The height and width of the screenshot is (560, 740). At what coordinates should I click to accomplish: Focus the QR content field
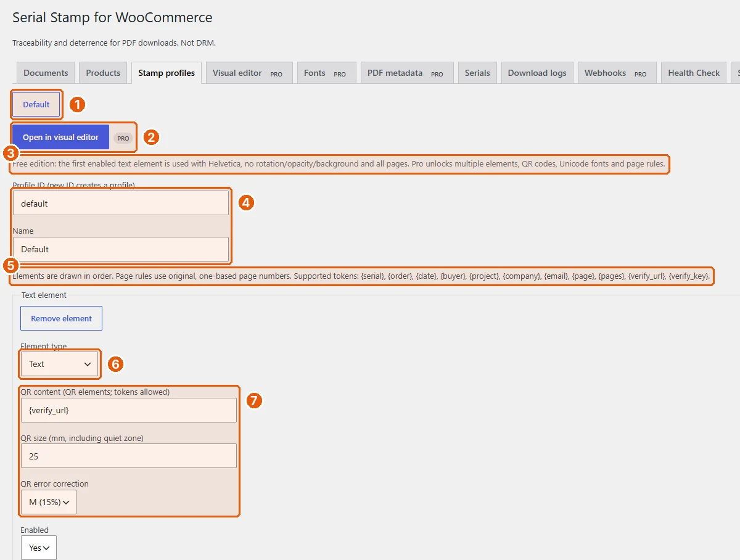click(x=128, y=410)
